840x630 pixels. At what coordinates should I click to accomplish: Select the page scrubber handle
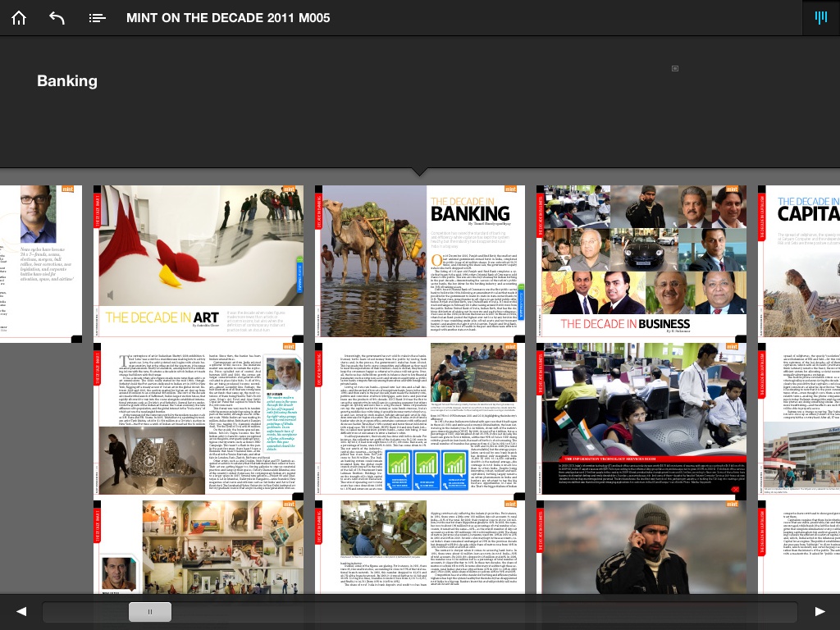coord(150,612)
